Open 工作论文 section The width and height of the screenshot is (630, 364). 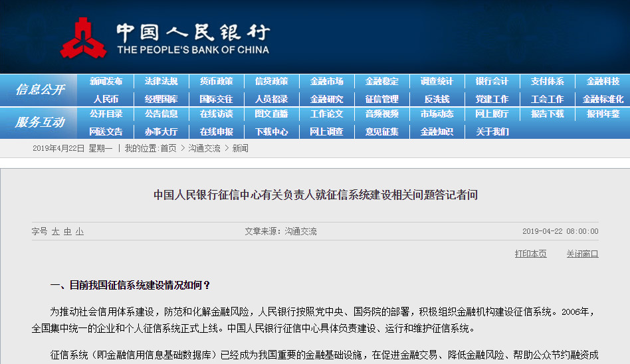pyautogui.click(x=327, y=114)
